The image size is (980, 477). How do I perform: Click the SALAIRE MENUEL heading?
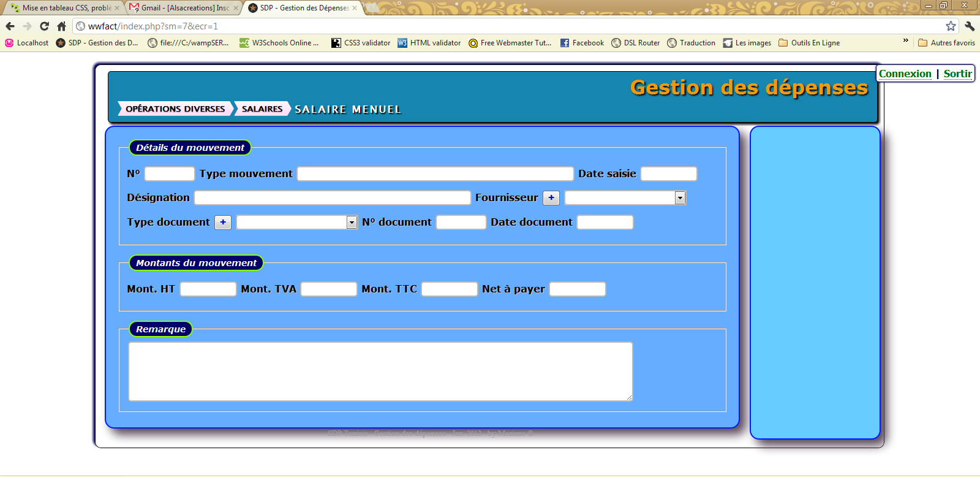(x=348, y=109)
